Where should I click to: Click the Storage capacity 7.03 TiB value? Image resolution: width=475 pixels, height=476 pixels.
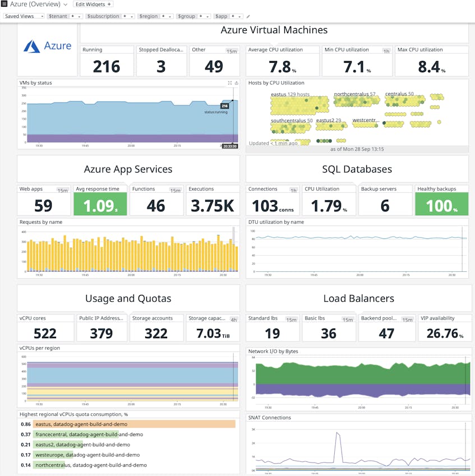coord(213,334)
